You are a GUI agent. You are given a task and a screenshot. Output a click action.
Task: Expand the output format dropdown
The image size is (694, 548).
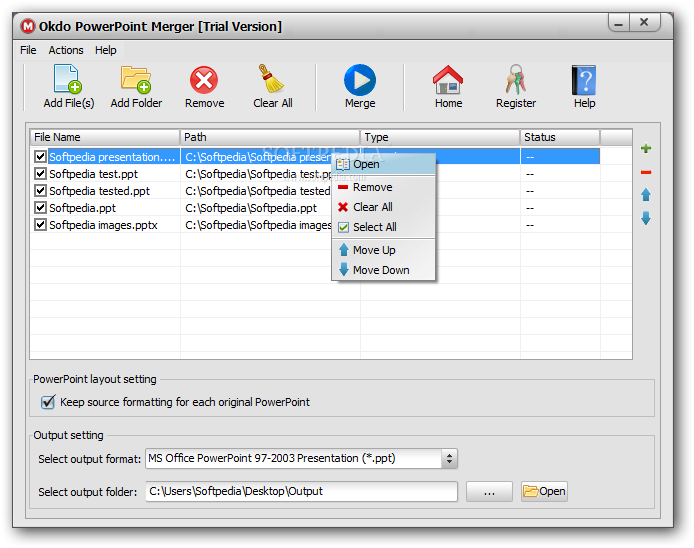[x=449, y=459]
